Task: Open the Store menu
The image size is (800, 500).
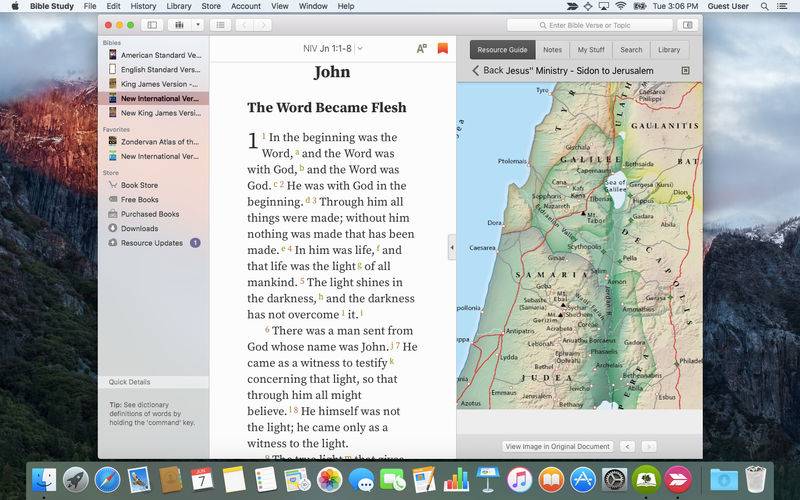Action: (x=211, y=6)
